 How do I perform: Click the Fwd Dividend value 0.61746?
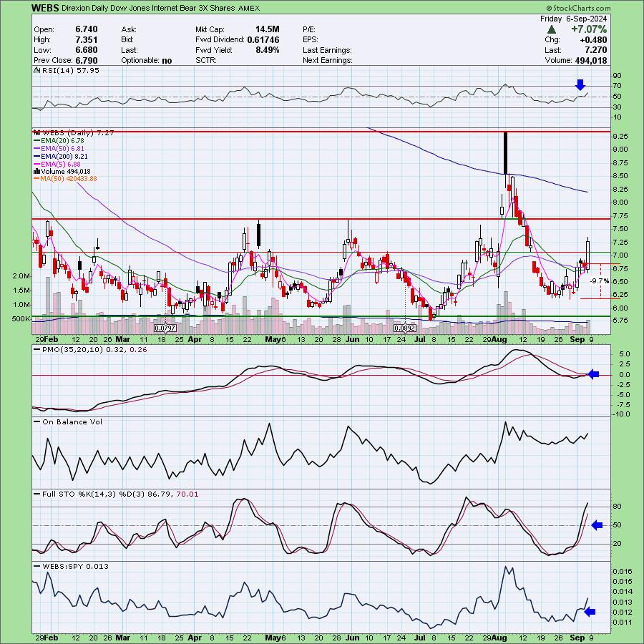263,40
